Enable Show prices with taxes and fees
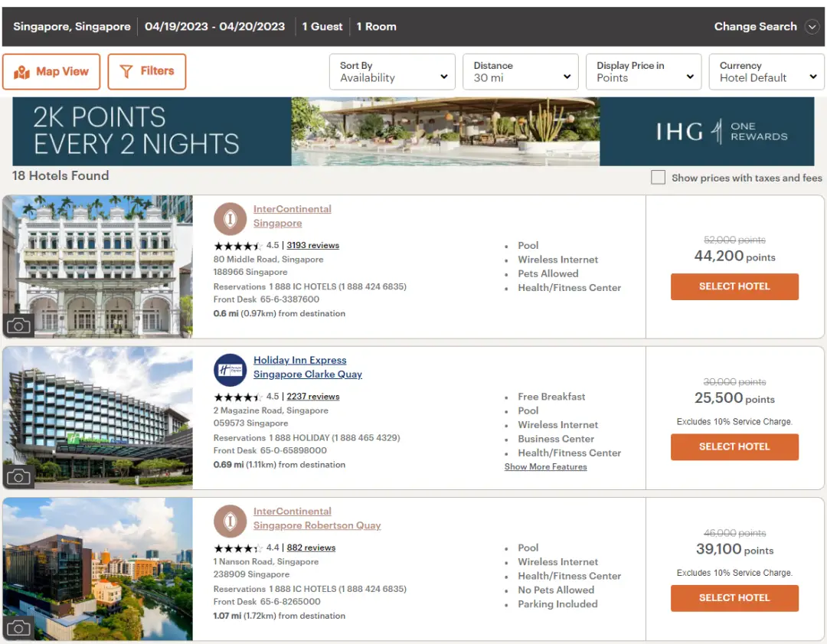This screenshot has height=644, width=827. (658, 178)
